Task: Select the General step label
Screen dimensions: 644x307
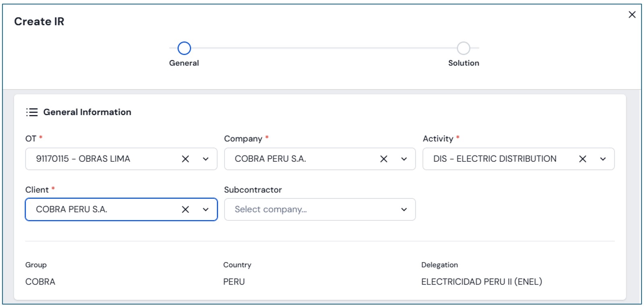Action: point(184,63)
